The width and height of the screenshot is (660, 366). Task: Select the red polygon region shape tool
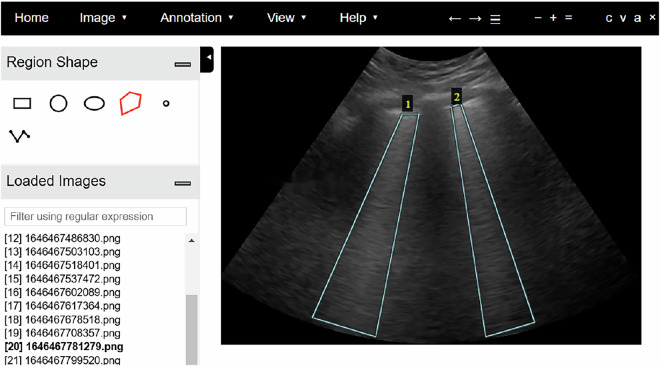click(130, 103)
